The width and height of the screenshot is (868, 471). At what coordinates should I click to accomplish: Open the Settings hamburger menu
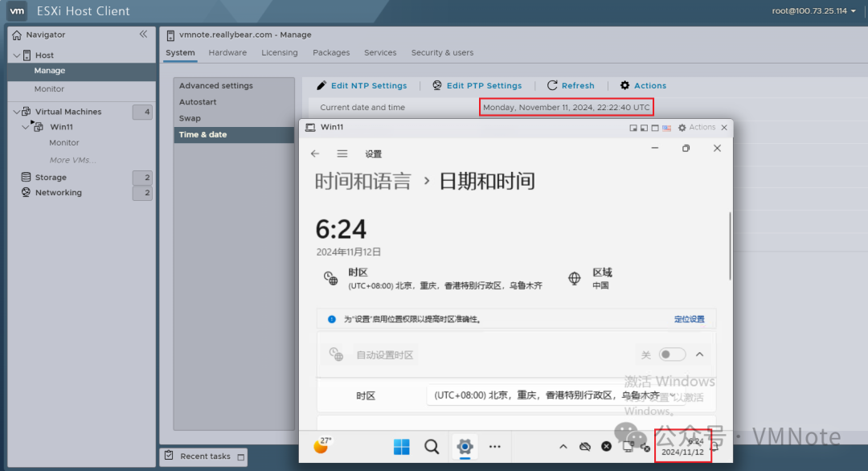tap(342, 154)
